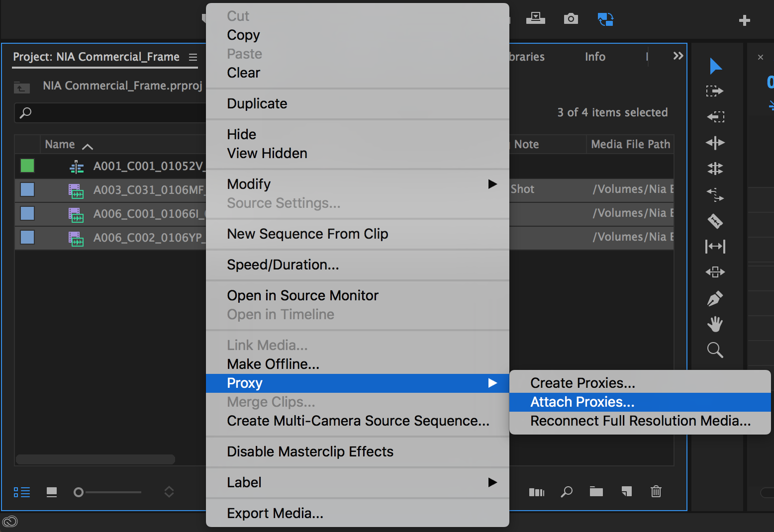Click the Export Frame camera icon

tap(571, 19)
